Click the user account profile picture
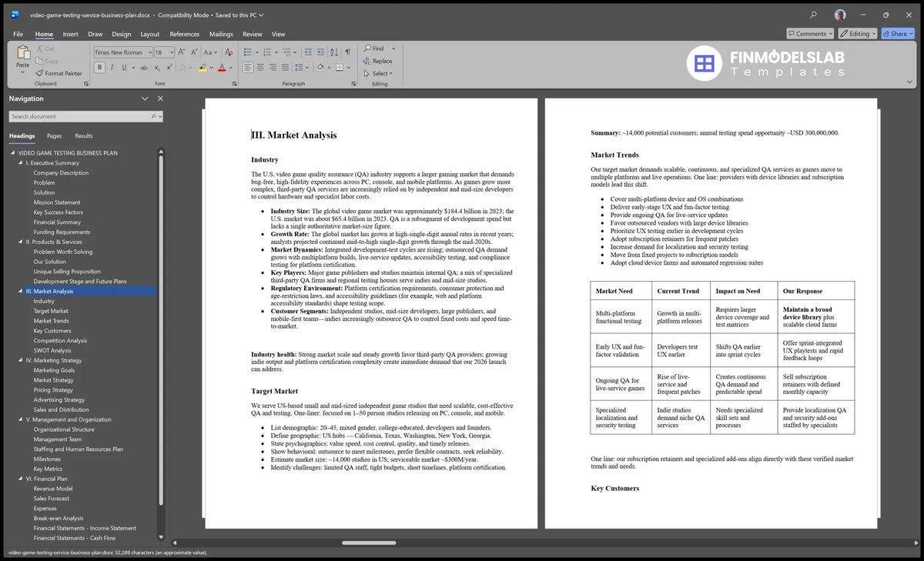This screenshot has width=924, height=561. [x=839, y=15]
